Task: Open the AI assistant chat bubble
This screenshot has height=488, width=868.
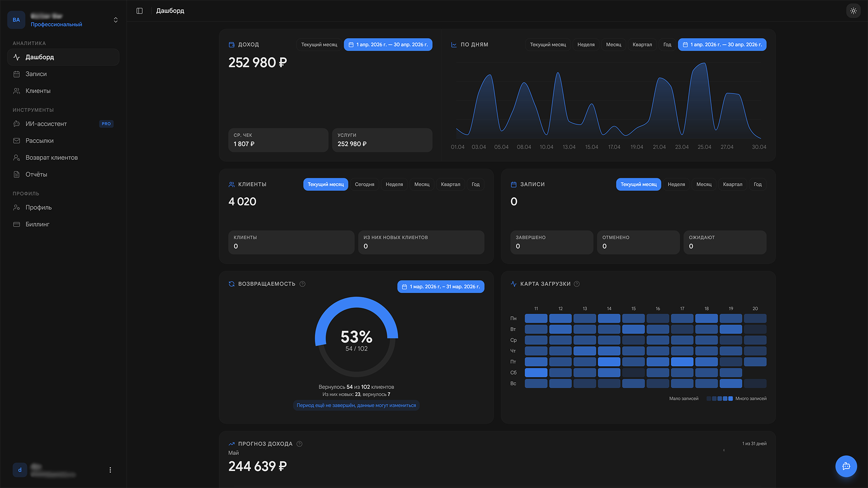Action: (x=846, y=466)
